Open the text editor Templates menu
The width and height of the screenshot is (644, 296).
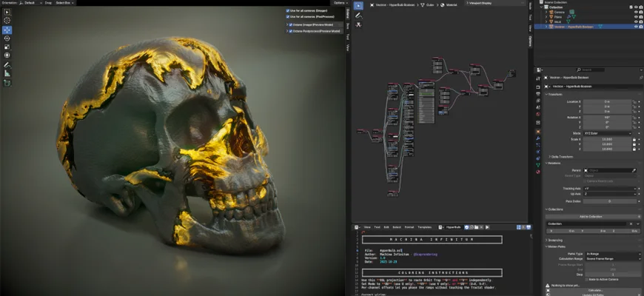tap(425, 227)
